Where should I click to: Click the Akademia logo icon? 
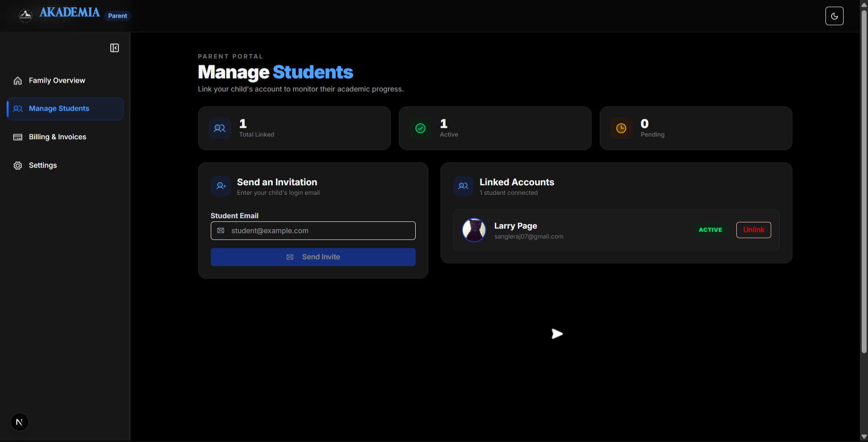point(25,16)
